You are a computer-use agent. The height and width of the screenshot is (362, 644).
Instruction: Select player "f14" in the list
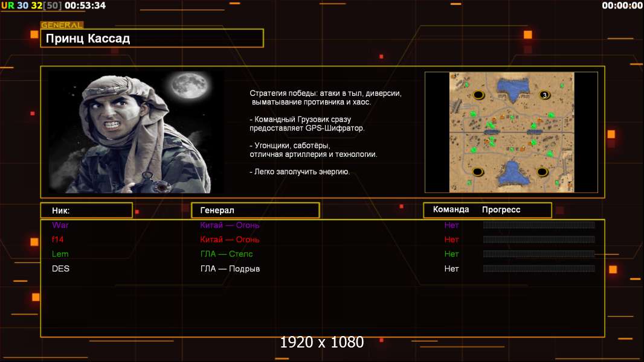(x=58, y=240)
